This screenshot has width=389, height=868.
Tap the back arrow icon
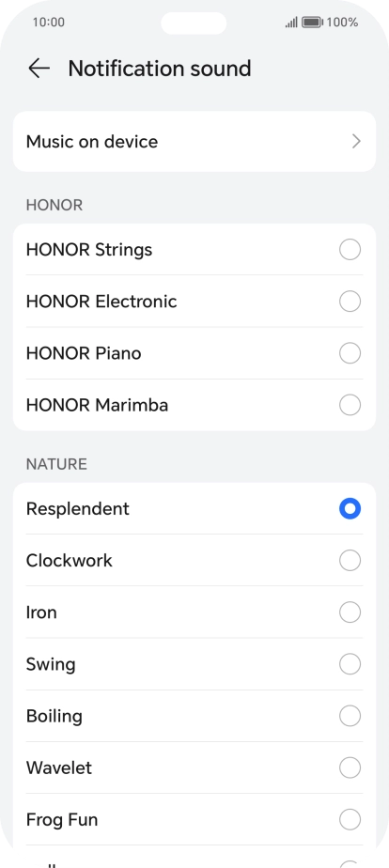pyautogui.click(x=39, y=69)
